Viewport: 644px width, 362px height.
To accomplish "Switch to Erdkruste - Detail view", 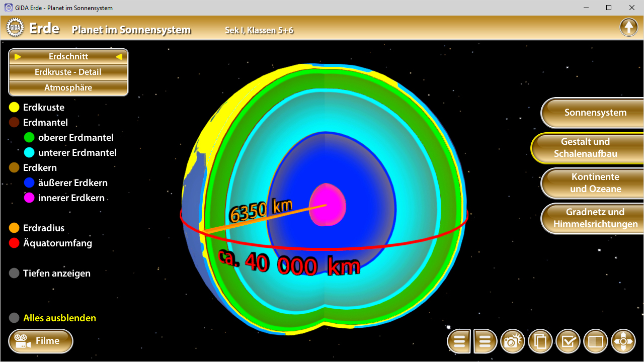I will (x=68, y=71).
